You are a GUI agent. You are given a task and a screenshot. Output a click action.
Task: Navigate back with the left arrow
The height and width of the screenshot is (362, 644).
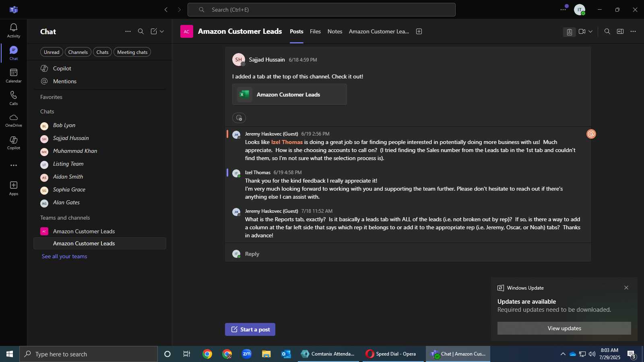166,10
